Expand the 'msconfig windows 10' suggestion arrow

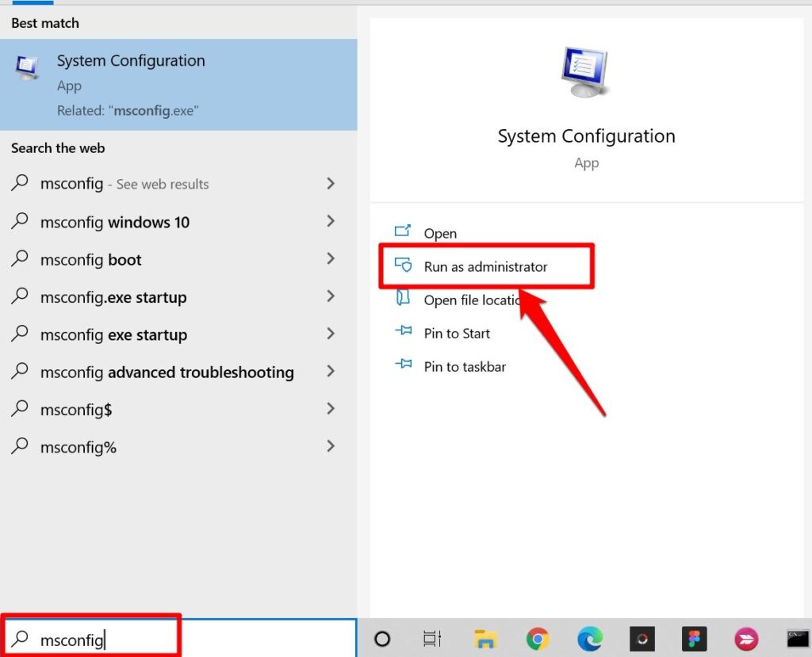331,221
